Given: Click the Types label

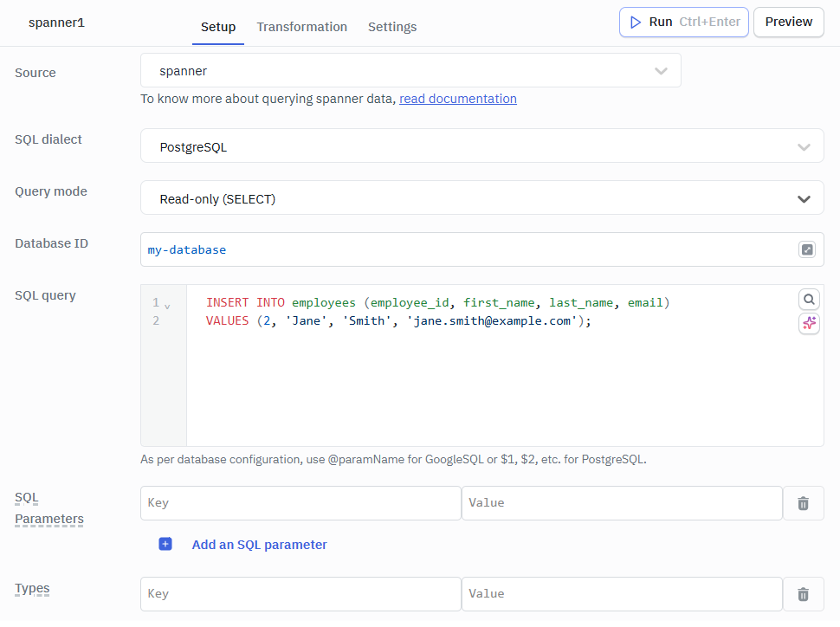Looking at the screenshot, I should (x=32, y=588).
